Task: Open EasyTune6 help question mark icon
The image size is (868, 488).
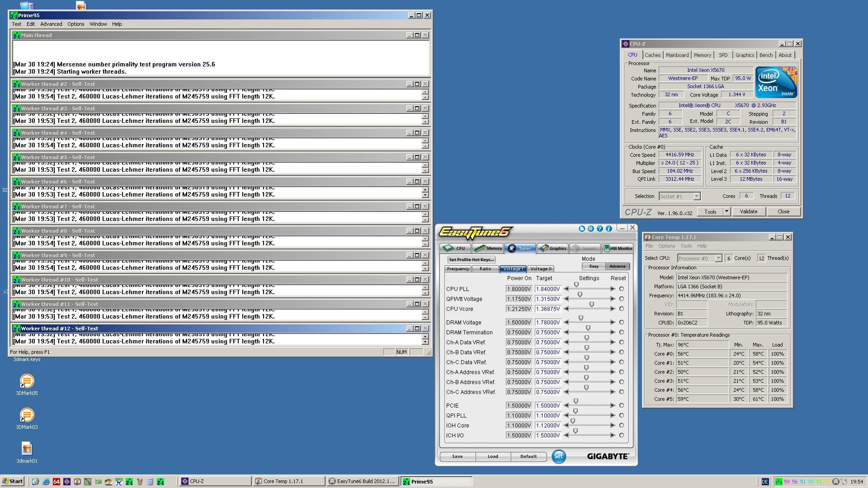Action: (x=599, y=229)
